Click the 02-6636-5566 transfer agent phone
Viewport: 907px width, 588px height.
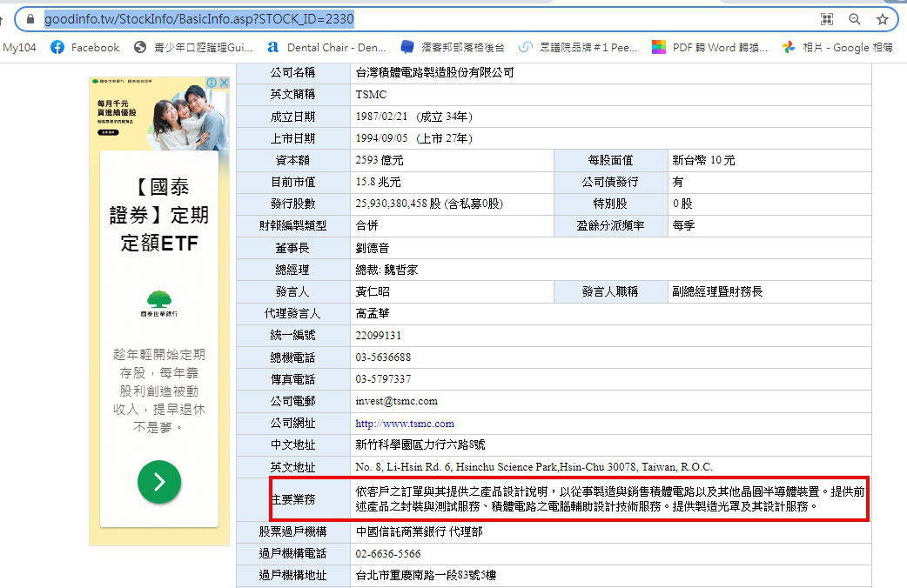pyautogui.click(x=387, y=554)
